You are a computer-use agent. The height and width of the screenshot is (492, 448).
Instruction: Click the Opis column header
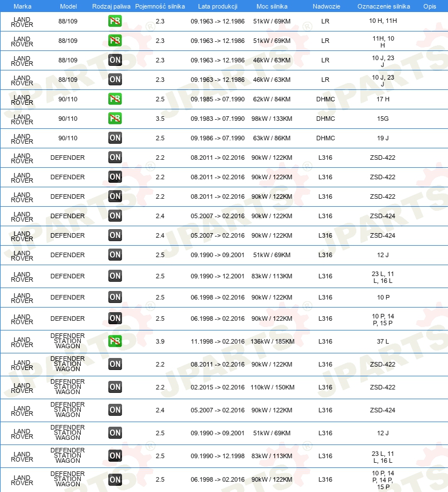coord(430,6)
